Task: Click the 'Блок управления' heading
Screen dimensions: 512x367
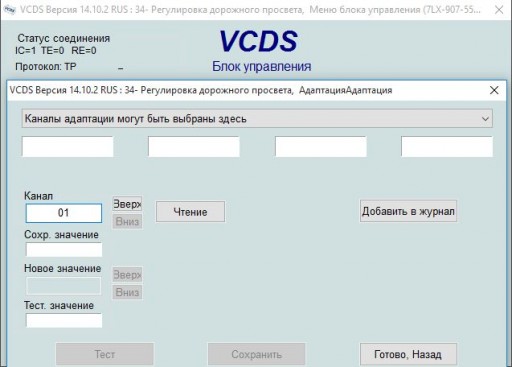Action: click(262, 66)
